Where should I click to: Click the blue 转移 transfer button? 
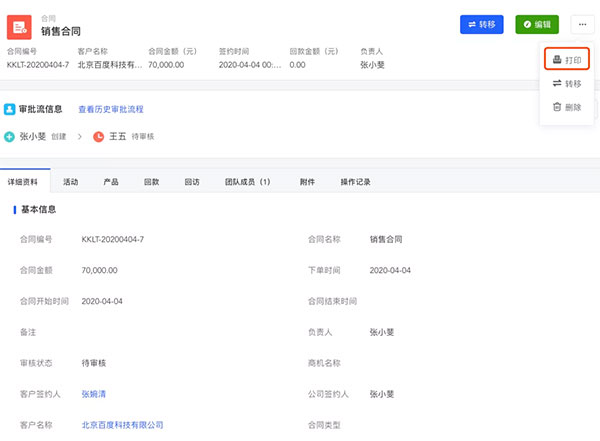(481, 24)
